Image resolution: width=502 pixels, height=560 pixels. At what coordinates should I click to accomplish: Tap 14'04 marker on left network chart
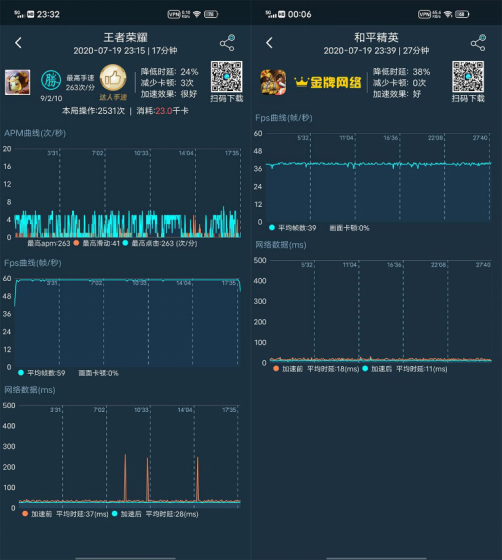coord(186,410)
